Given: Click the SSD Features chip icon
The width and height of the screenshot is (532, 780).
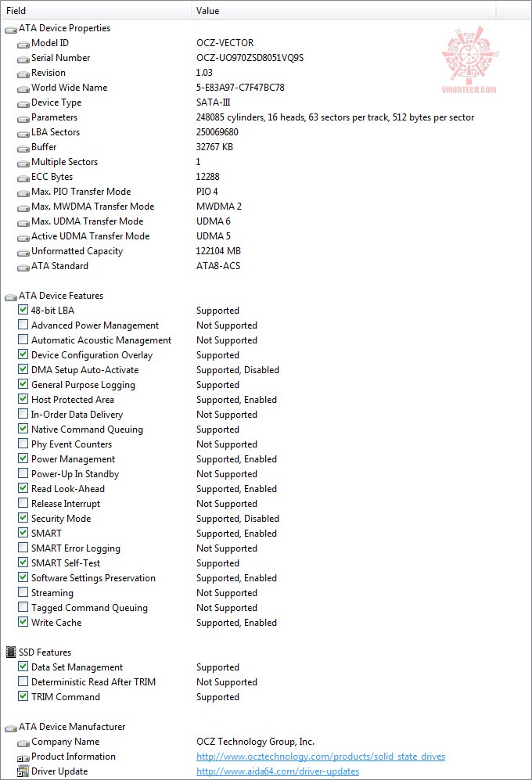Looking at the screenshot, I should point(11,652).
